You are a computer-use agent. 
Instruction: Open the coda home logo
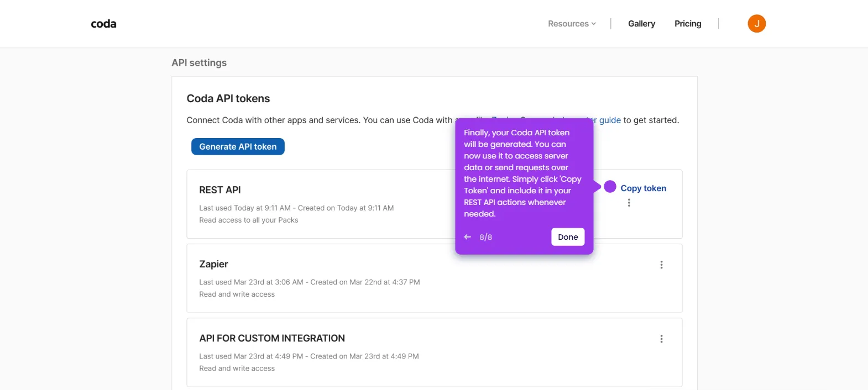[x=103, y=24]
